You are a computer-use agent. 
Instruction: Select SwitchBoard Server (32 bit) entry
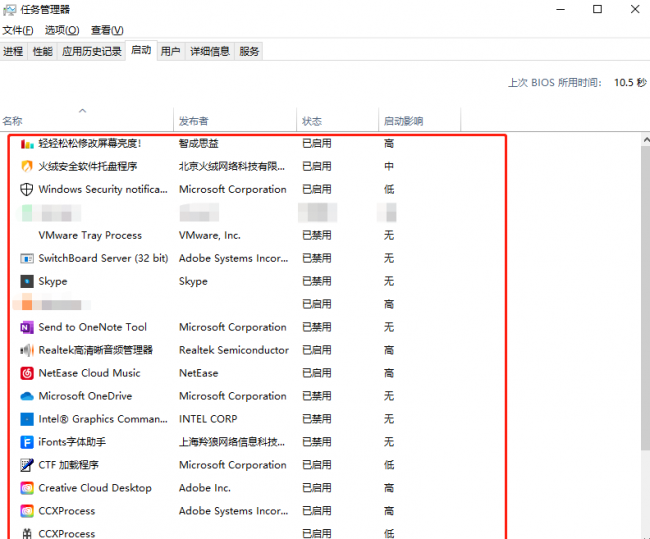pos(103,258)
